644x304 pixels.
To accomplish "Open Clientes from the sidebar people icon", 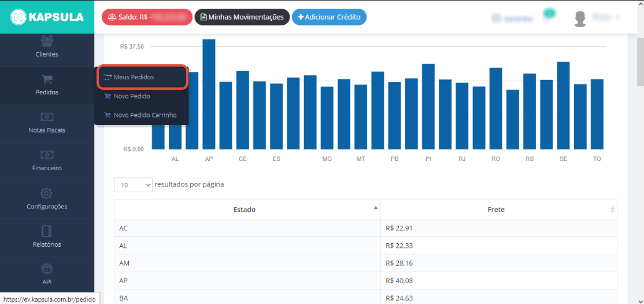I will pos(47,41).
